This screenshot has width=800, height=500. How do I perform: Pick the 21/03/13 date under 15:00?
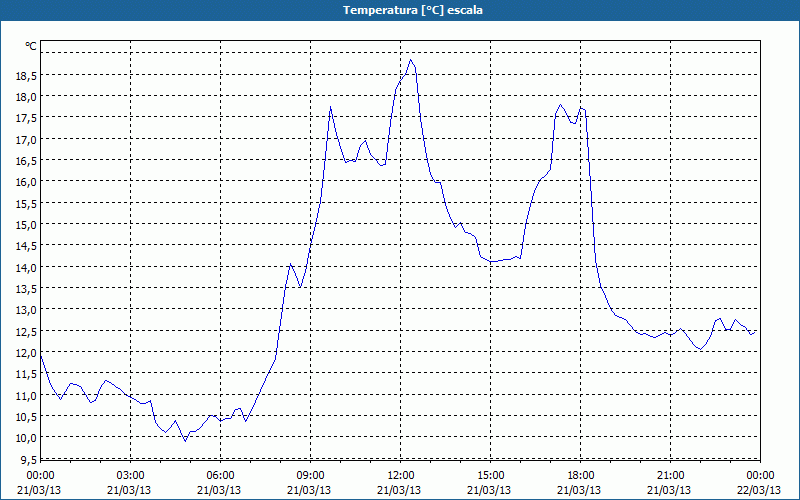489,490
